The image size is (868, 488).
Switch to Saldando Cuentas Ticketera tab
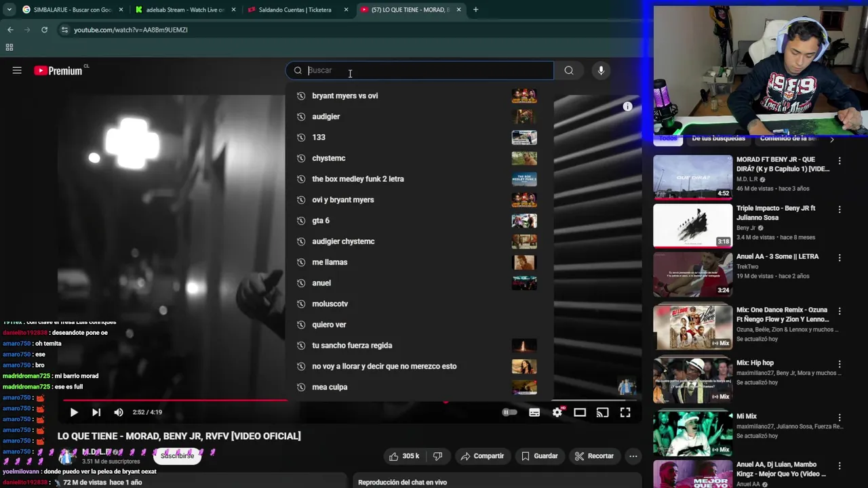coord(297,9)
